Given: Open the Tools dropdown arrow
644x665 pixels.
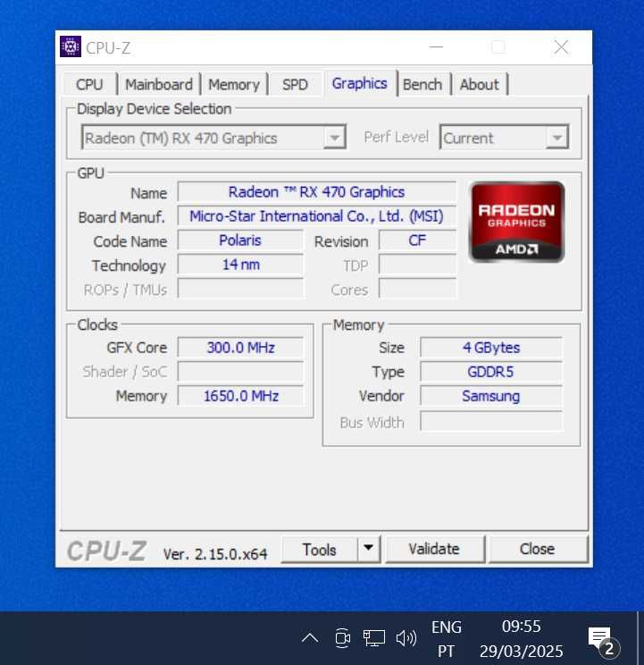Looking at the screenshot, I should (369, 549).
